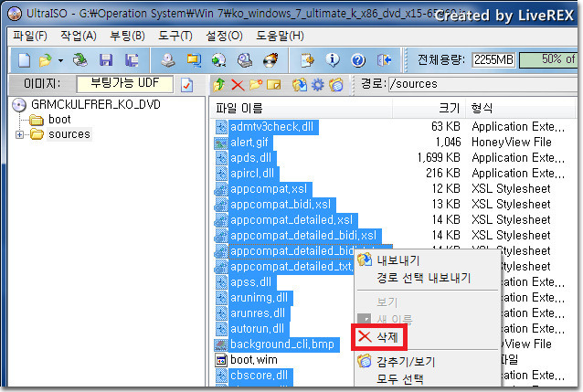Click the New image icon
The height and width of the screenshot is (392, 583).
pos(25,60)
